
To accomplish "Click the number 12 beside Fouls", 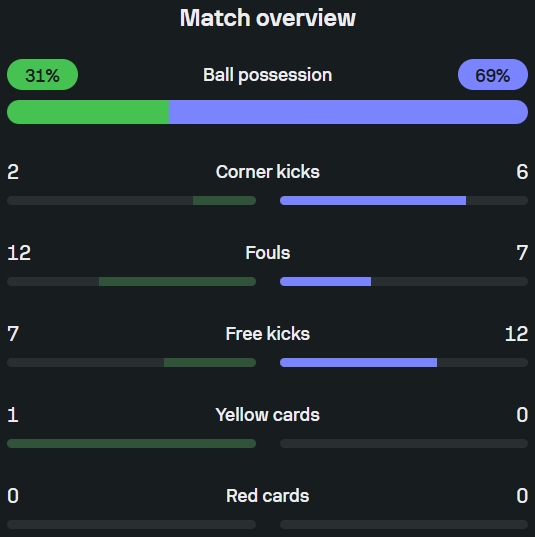I will click(x=19, y=253).
